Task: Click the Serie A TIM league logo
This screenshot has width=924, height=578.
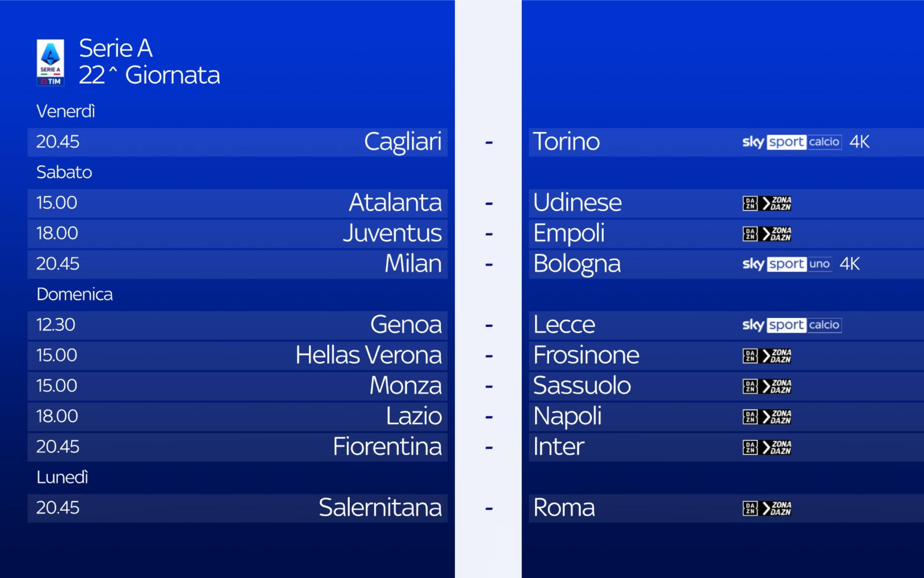Action: tap(50, 63)
